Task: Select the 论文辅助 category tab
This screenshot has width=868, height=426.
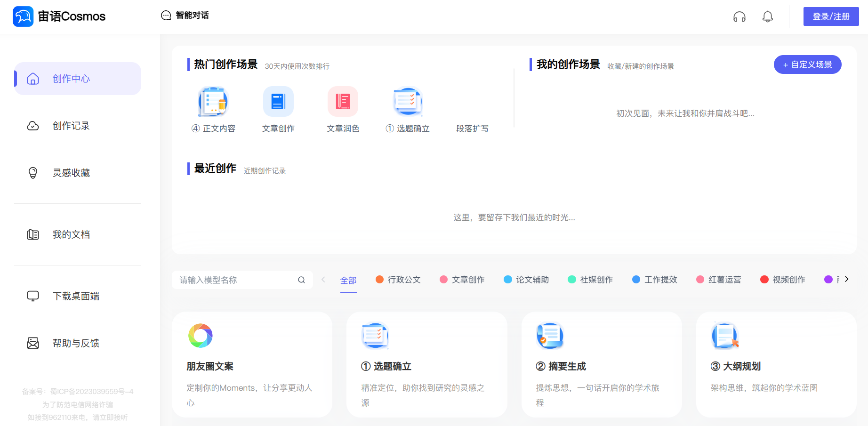Action: 526,280
